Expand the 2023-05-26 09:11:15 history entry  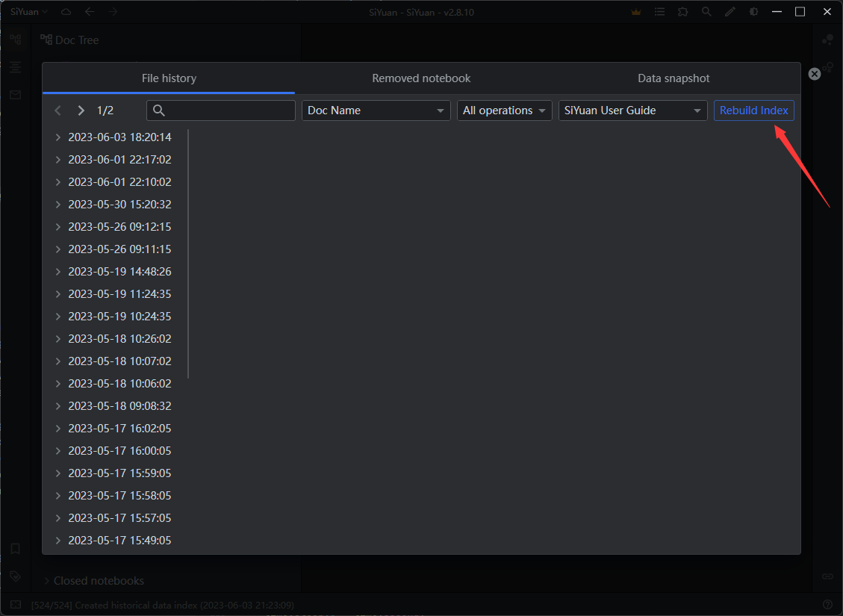coord(58,249)
